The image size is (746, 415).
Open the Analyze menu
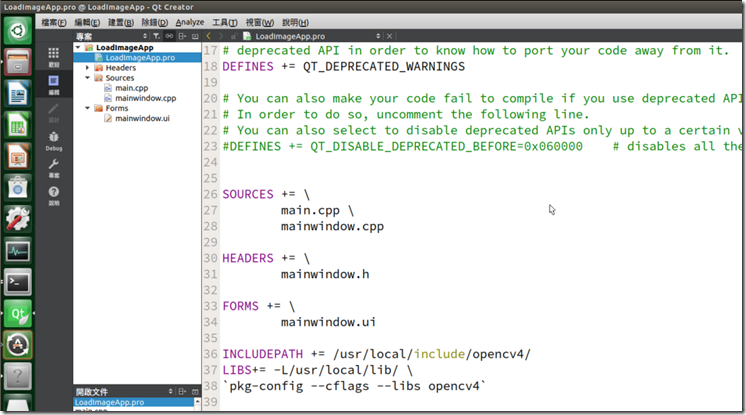189,21
